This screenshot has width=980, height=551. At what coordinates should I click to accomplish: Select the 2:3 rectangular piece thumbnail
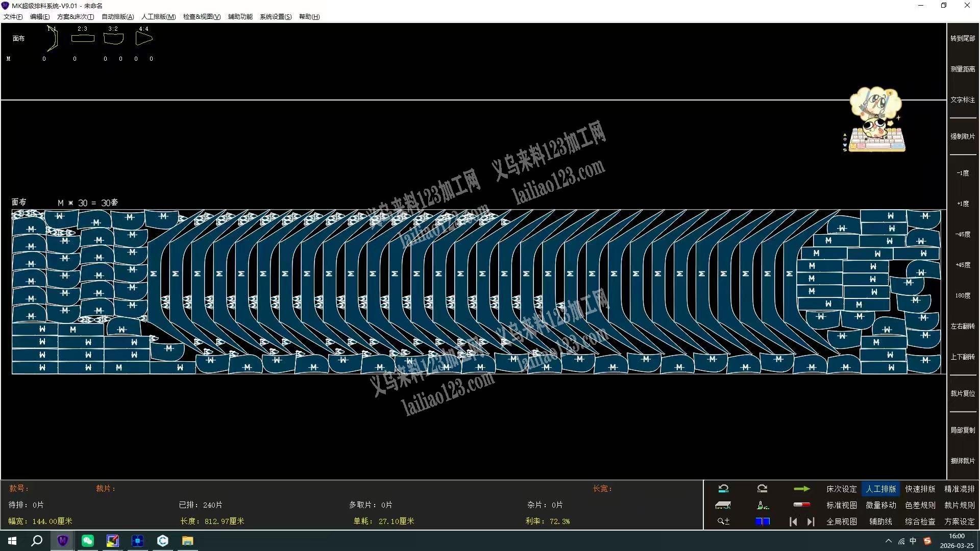coord(83,38)
